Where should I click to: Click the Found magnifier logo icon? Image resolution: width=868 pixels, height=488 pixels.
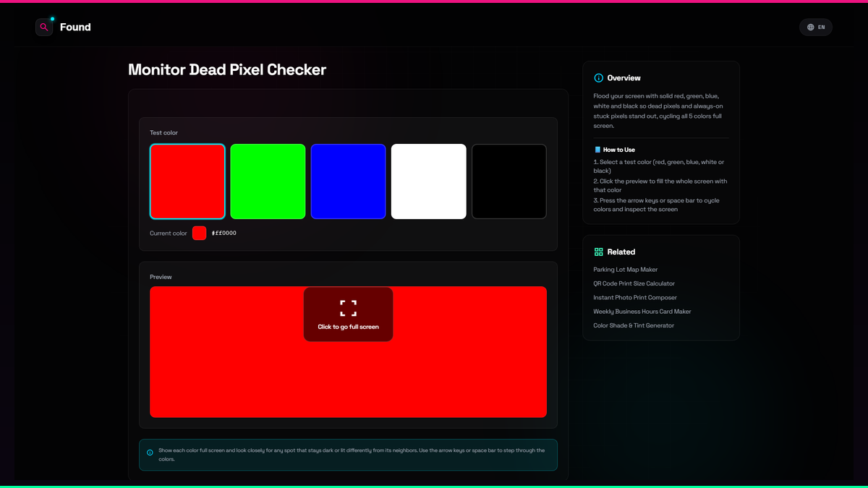44,27
